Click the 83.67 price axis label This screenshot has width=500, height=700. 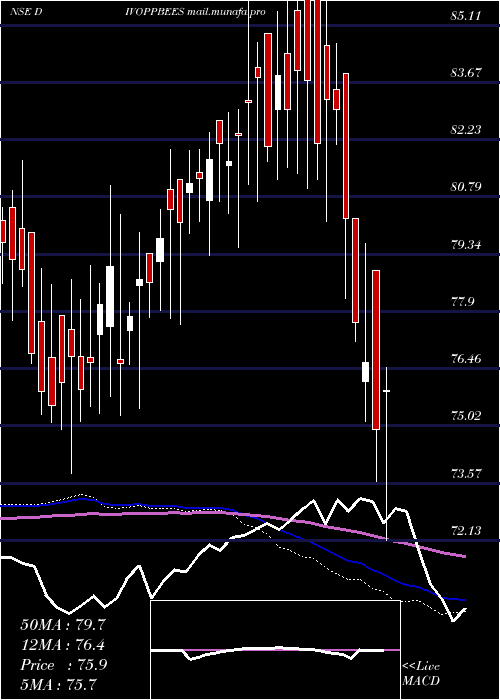tap(466, 72)
